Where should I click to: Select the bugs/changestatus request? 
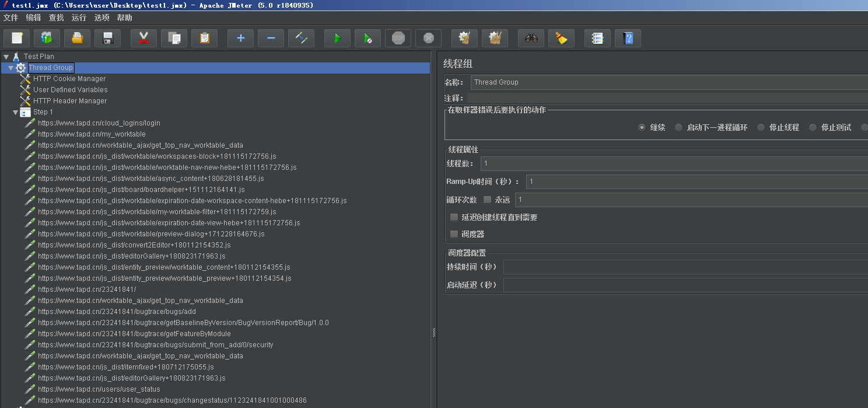click(172, 400)
